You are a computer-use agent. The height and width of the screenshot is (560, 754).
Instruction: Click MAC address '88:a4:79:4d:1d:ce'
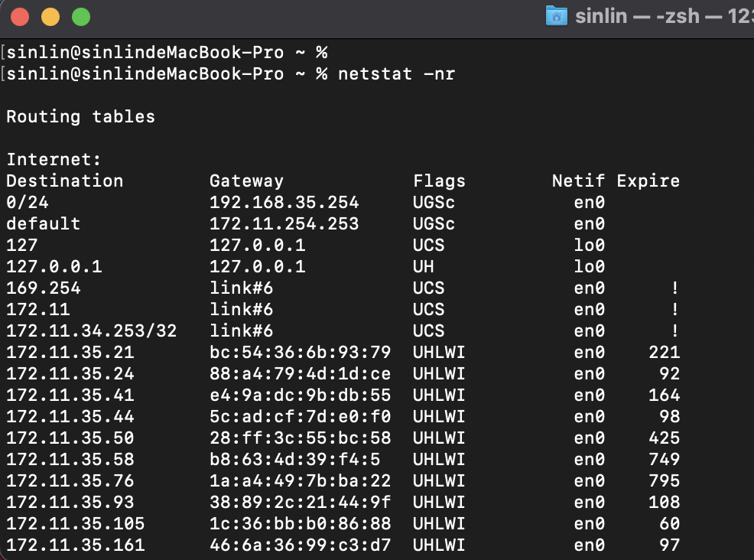(301, 374)
